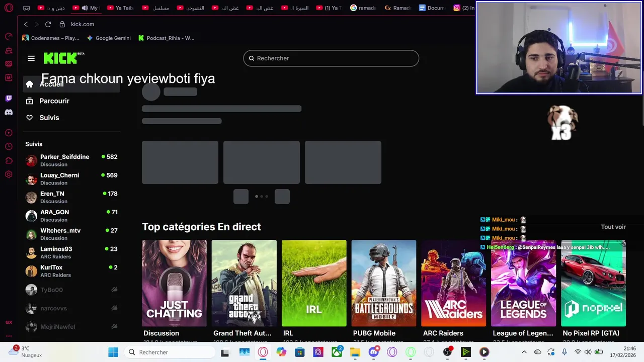644x362 pixels.
Task: Open Louay_Cherni's channel
Action: click(x=71, y=179)
